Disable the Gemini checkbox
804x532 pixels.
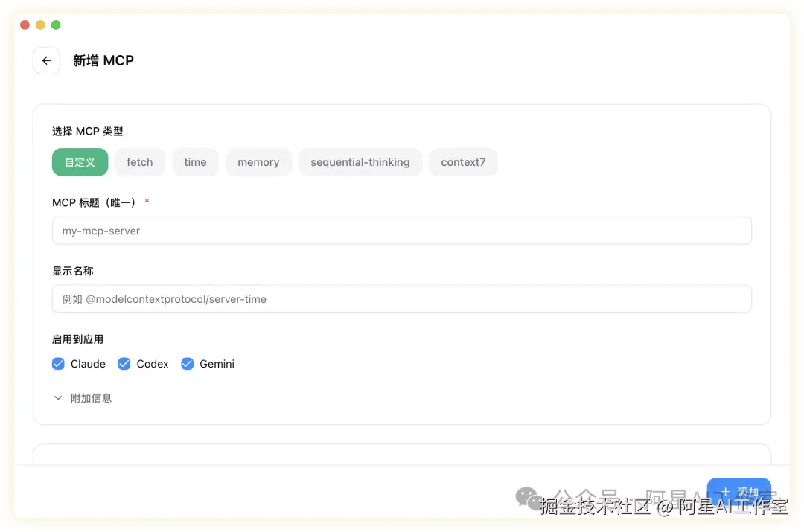point(187,364)
